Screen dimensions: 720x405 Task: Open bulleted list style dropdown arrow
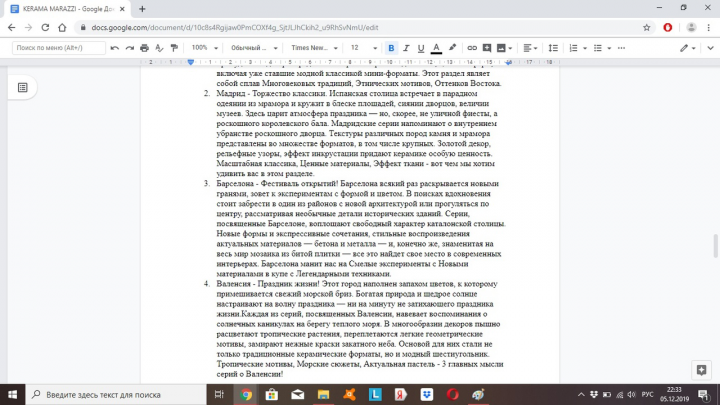pyautogui.click(x=609, y=48)
